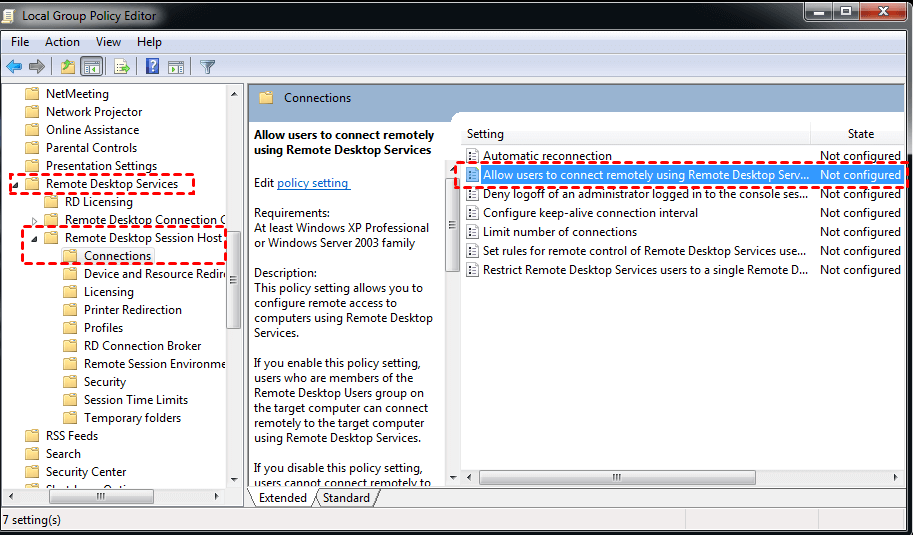
Task: Expand the Remote Desktop Connection Client node
Action: pos(36,220)
